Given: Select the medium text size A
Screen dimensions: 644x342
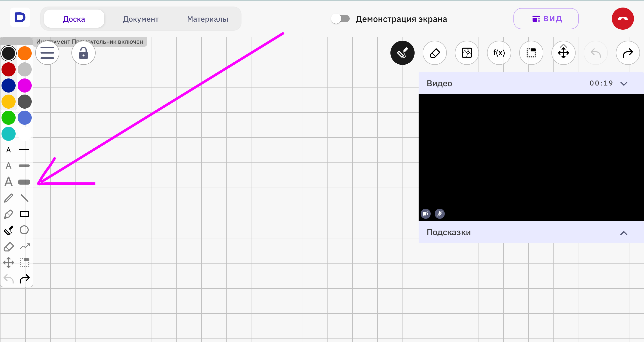Looking at the screenshot, I should (9, 166).
